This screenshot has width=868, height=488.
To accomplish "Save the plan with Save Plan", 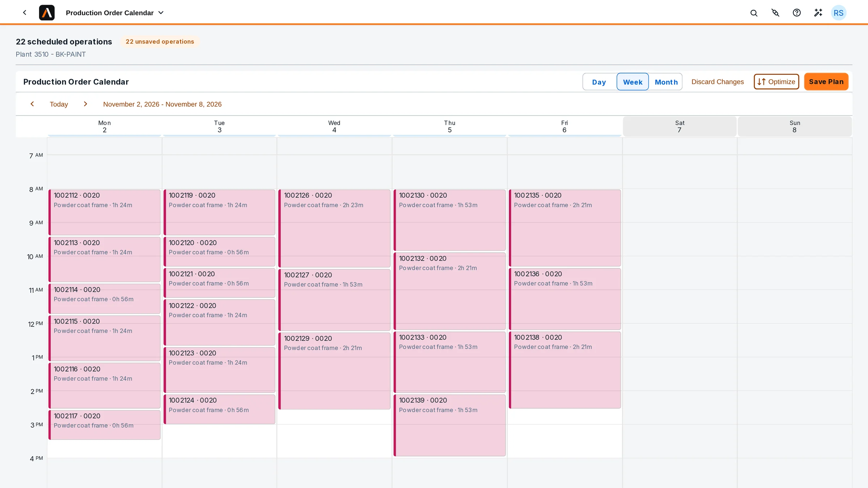I will [x=826, y=82].
